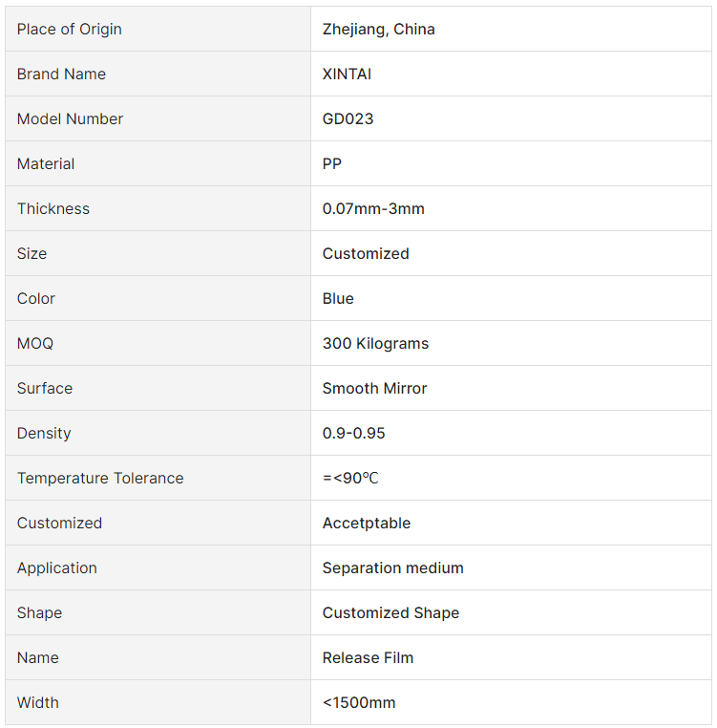Click the 'Size' row label

click(32, 253)
